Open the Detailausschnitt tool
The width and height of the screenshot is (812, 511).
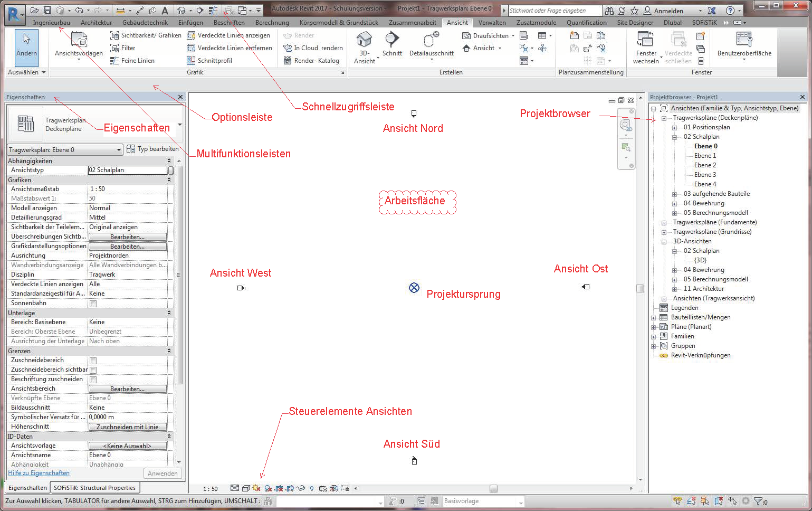(x=431, y=40)
